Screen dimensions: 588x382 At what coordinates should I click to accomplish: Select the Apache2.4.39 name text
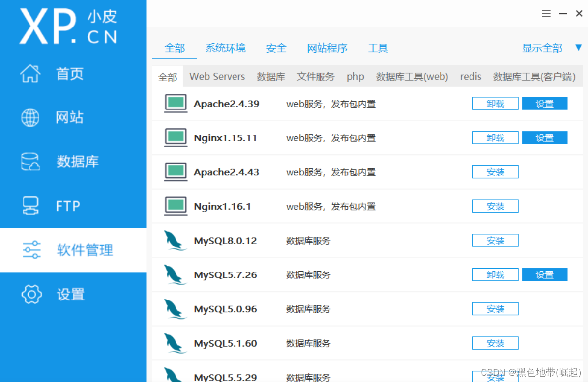pos(227,104)
